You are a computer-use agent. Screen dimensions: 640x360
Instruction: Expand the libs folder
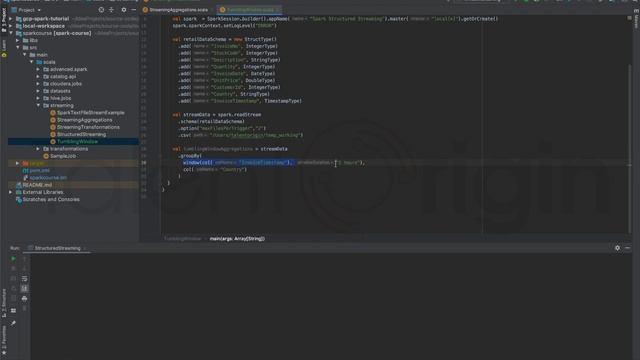18,40
